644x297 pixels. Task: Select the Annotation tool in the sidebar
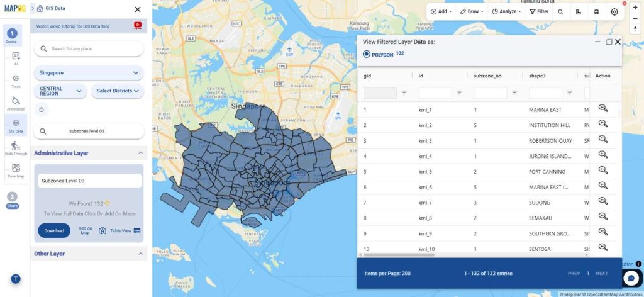tap(16, 104)
